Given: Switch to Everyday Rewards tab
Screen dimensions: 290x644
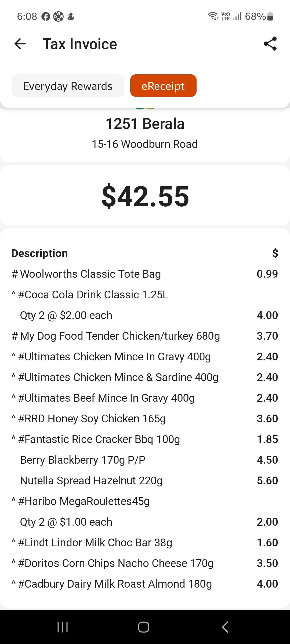Looking at the screenshot, I should coord(68,86).
